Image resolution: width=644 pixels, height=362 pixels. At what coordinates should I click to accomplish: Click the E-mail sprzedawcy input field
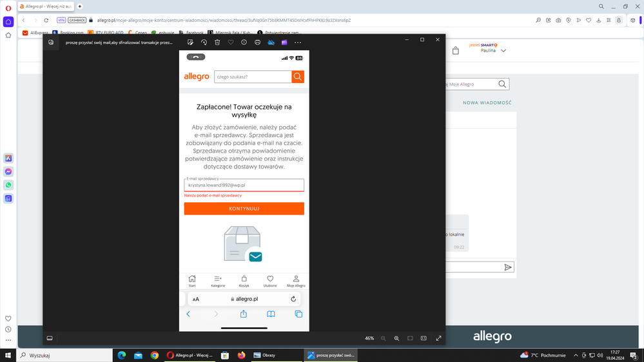244,185
